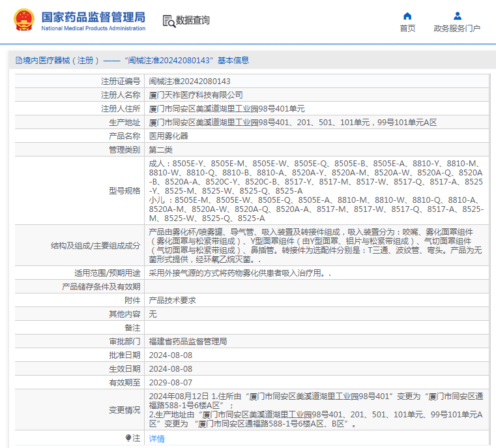This screenshot has height=448, width=496.
Task: Click the 注册人住所 address value
Action: (227, 109)
